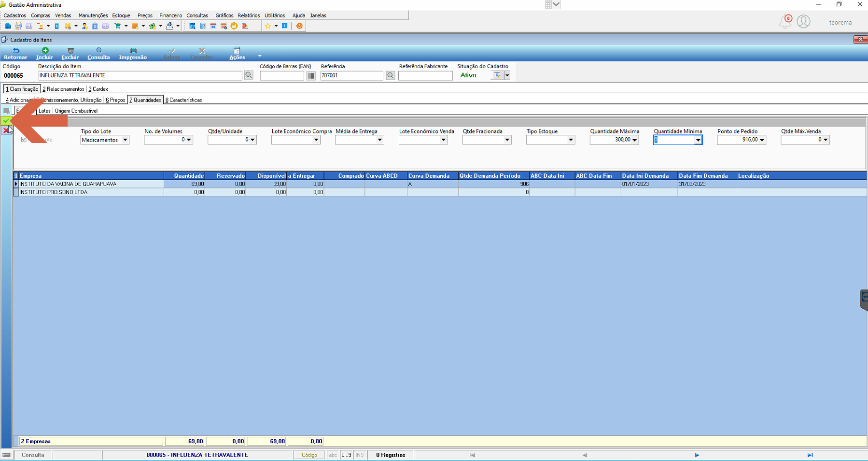Click the Referência Fabricante input field
The image size is (868, 461).
click(x=425, y=75)
